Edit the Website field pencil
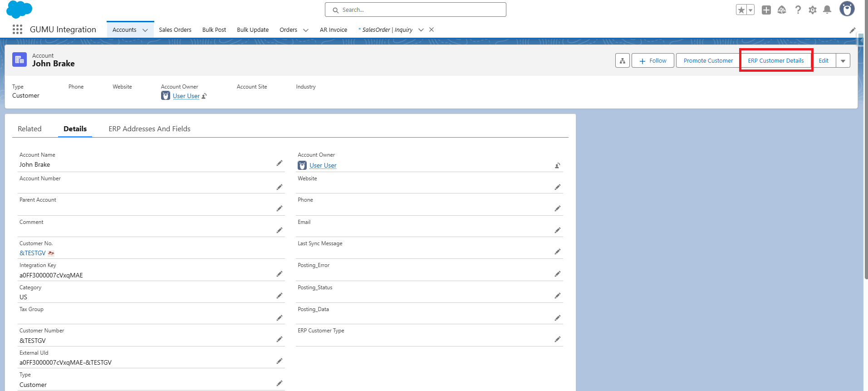The image size is (868, 391). point(558,187)
